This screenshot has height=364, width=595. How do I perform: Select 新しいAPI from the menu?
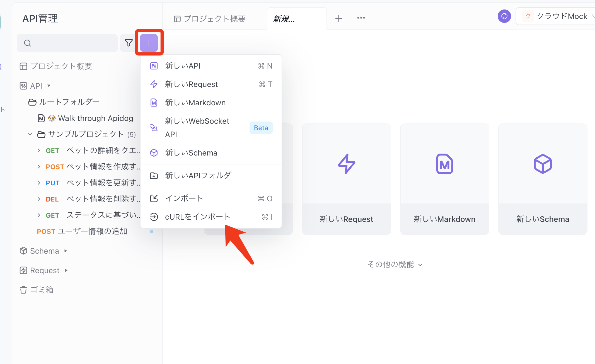[183, 66]
